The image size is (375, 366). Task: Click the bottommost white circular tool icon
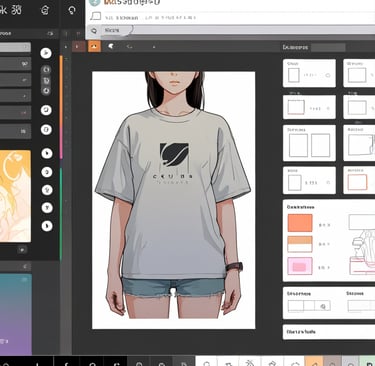point(47,226)
